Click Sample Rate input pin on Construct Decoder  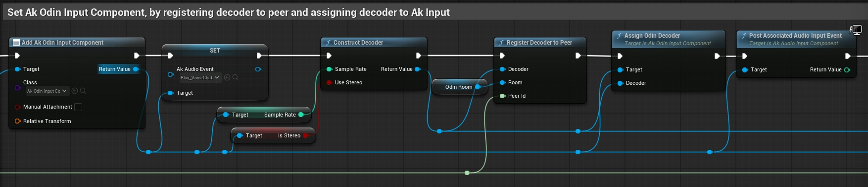click(x=329, y=69)
